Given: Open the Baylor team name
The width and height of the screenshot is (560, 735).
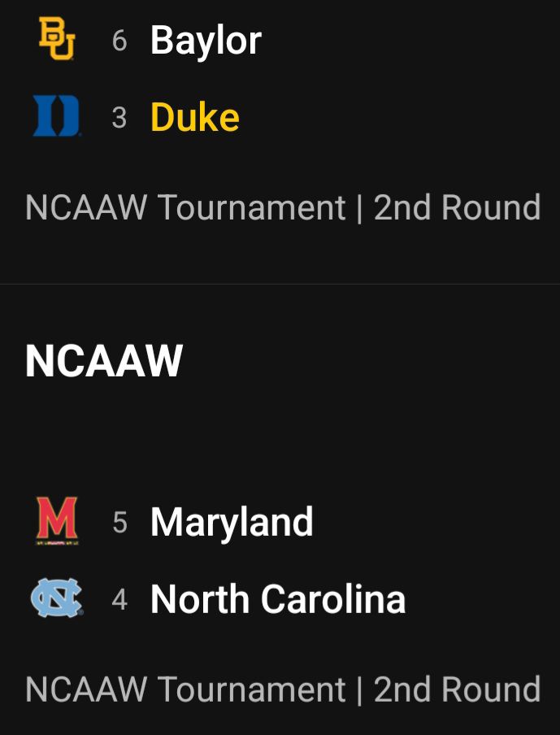Looking at the screenshot, I should 206,40.
